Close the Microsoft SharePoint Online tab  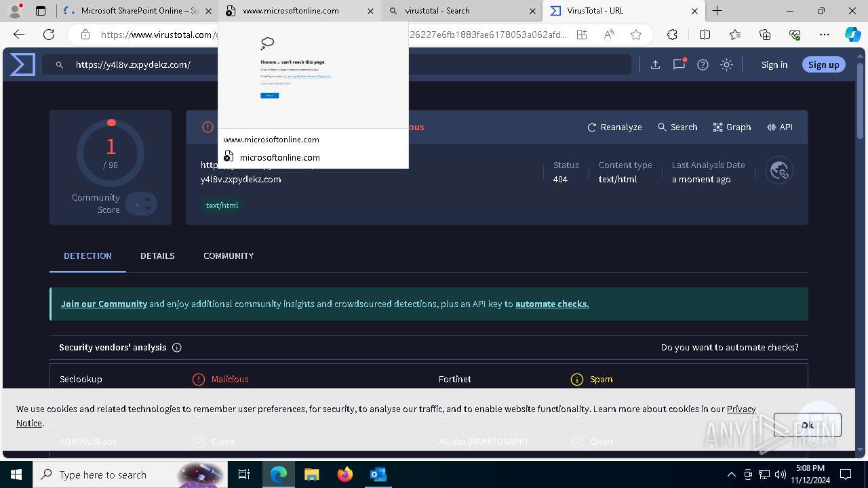(208, 11)
